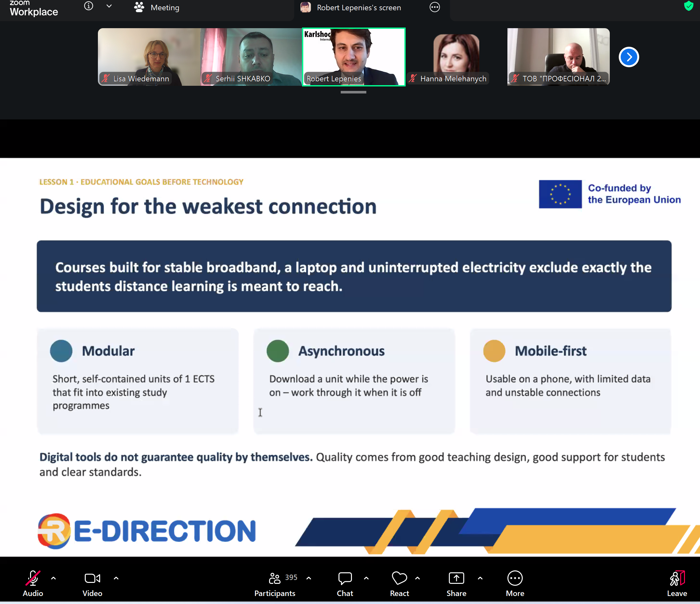Click the slide title 'Design for the weakest connection'
The width and height of the screenshot is (700, 604).
(x=208, y=206)
